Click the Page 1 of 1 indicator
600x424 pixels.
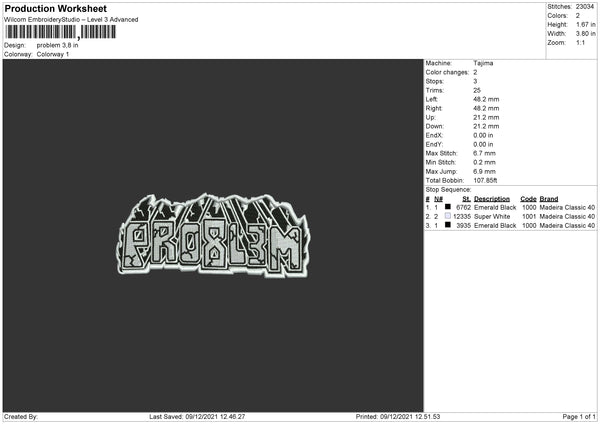579,416
